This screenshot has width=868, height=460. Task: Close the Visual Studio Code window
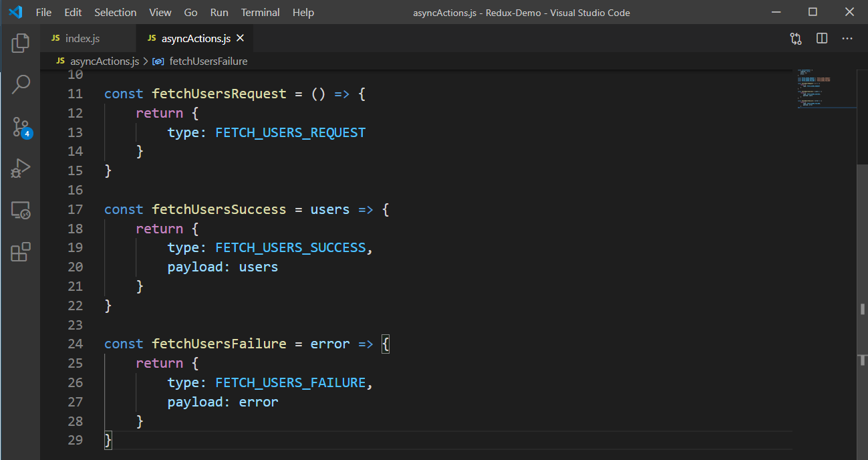(849, 12)
